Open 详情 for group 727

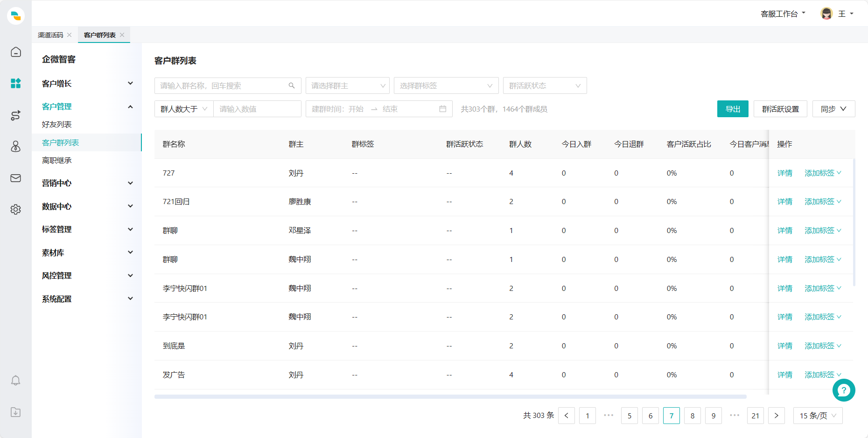click(785, 173)
